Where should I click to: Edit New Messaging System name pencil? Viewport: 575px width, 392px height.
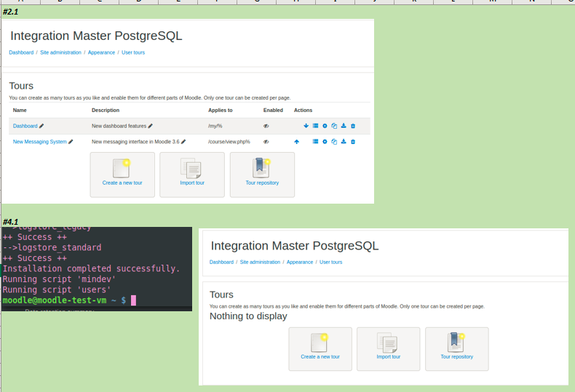click(x=71, y=141)
